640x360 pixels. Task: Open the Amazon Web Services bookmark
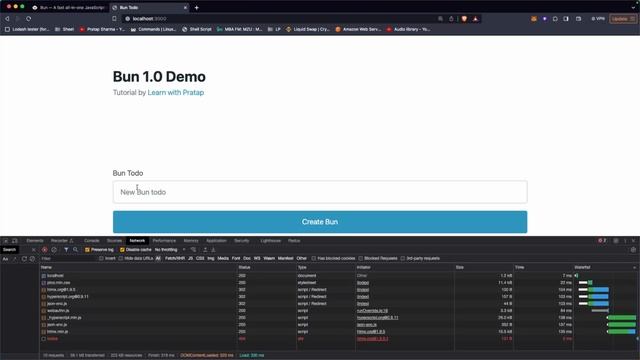(x=358, y=29)
